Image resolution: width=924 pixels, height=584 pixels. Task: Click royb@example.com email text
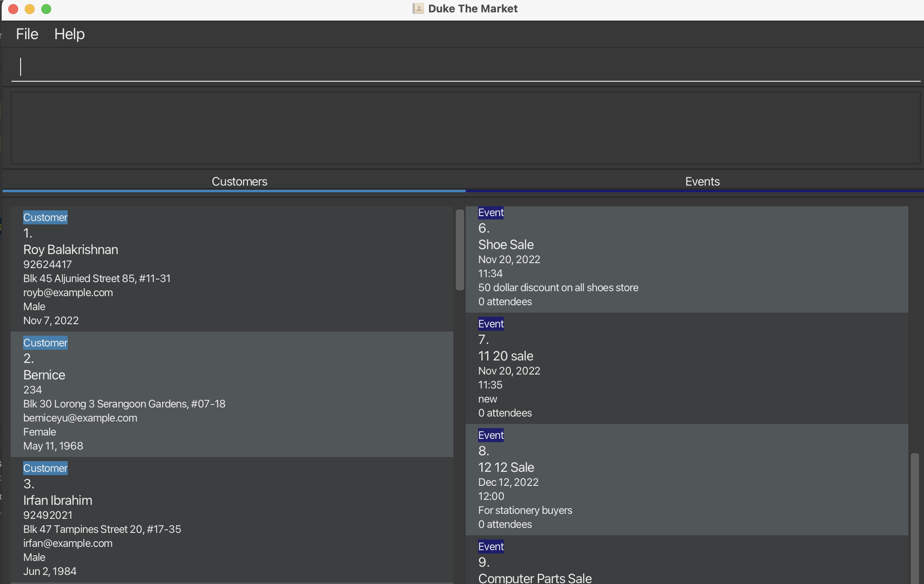[68, 292]
